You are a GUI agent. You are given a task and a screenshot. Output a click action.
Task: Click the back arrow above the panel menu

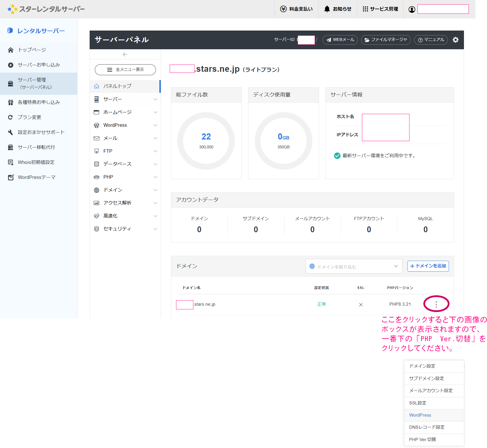pos(125,54)
